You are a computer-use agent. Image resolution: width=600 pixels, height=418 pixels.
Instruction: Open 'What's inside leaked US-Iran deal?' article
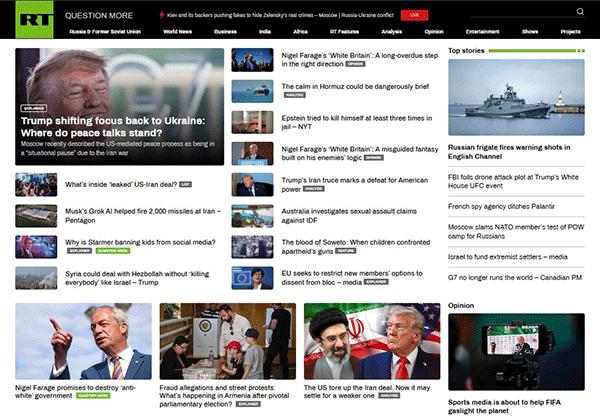(121, 185)
